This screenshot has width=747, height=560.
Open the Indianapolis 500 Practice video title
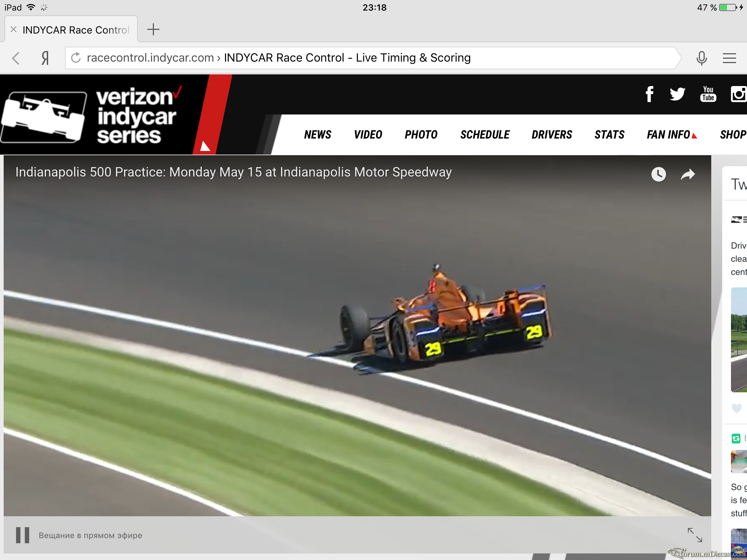(x=233, y=172)
